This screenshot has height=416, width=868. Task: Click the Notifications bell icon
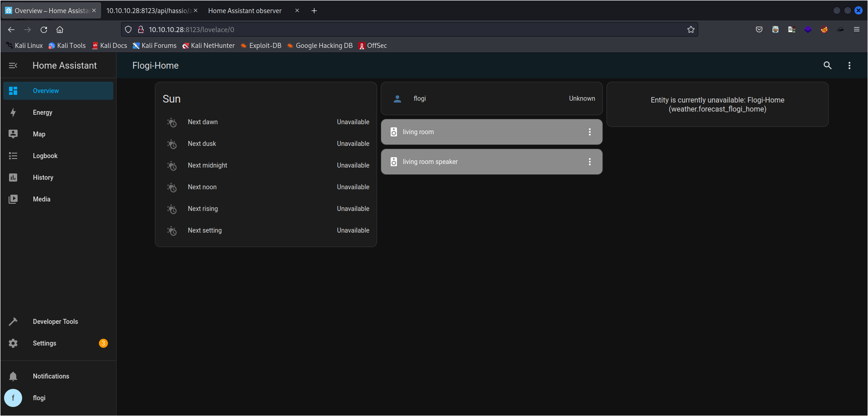tap(13, 376)
